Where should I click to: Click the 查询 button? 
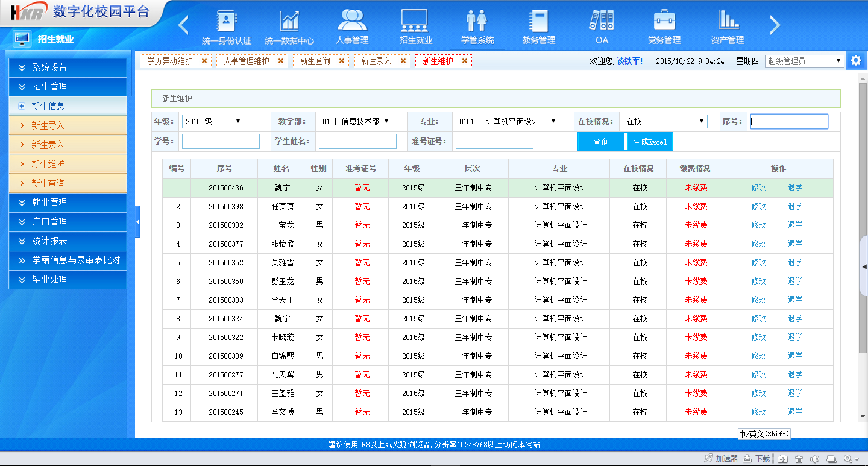click(x=601, y=142)
